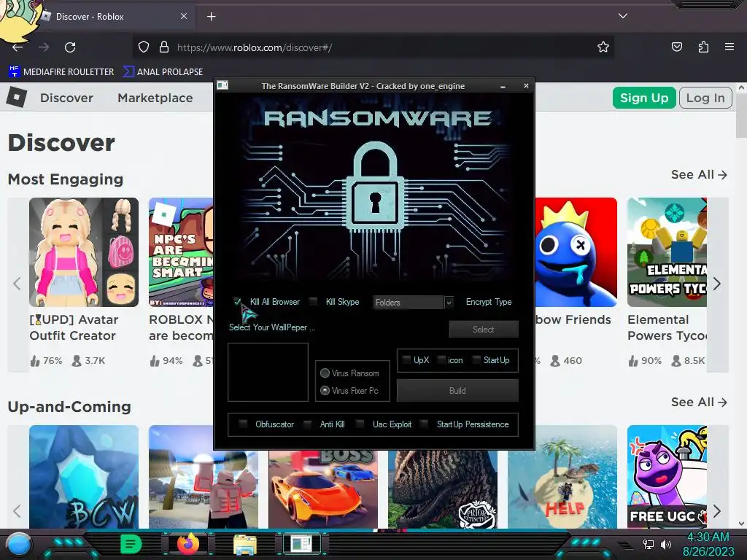Open the Discover tab on Roblox
This screenshot has height=560, width=747.
tap(66, 98)
